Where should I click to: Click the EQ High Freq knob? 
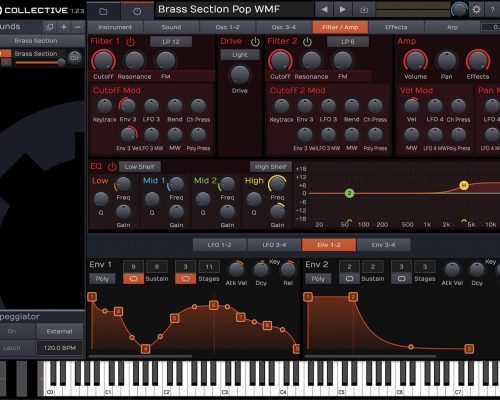click(x=277, y=184)
